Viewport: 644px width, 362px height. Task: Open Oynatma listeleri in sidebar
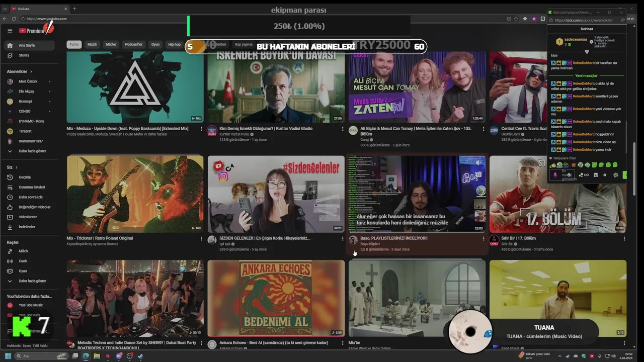[x=30, y=187]
